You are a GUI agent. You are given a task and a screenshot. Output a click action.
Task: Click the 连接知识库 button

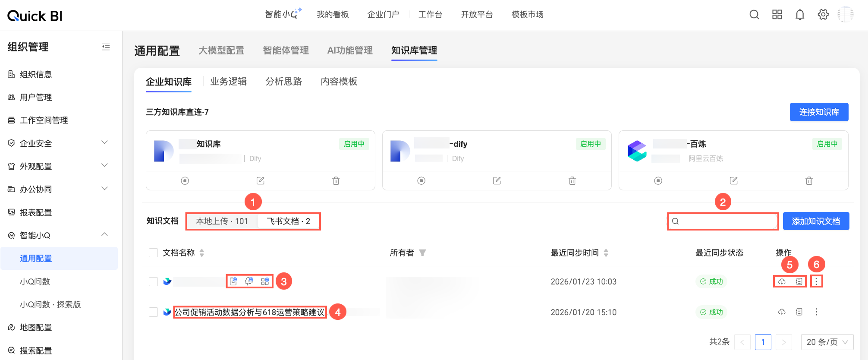pos(819,112)
